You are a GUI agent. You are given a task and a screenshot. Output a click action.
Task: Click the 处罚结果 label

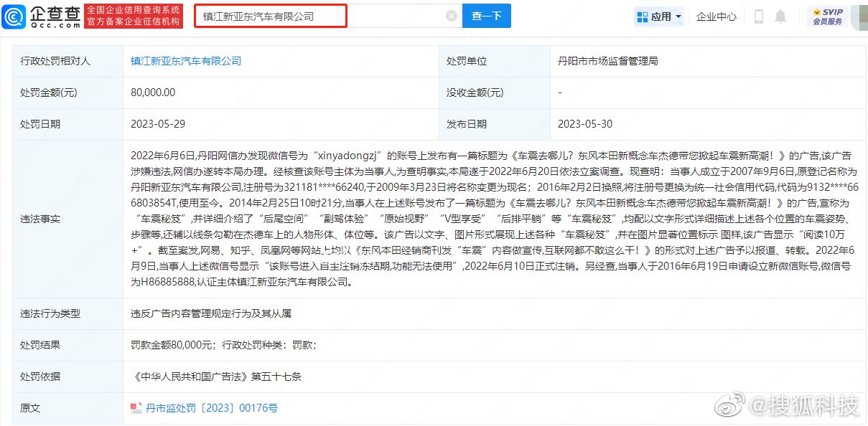point(40,345)
